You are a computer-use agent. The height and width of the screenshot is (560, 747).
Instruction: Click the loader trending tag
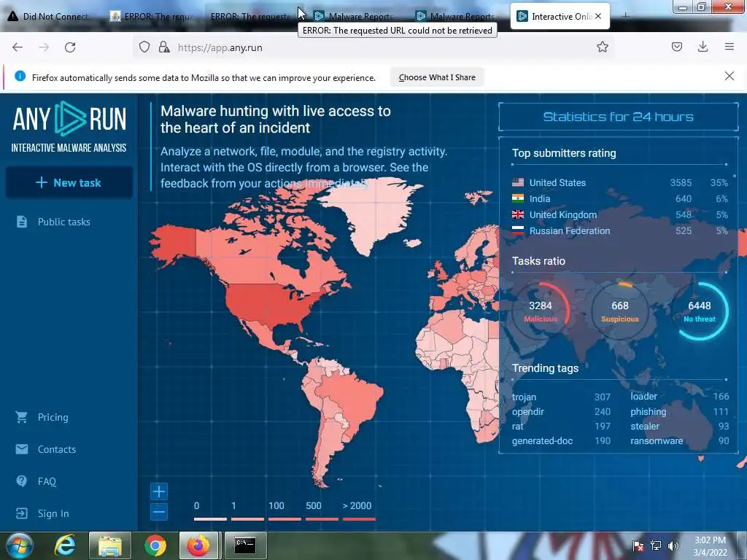[643, 396]
